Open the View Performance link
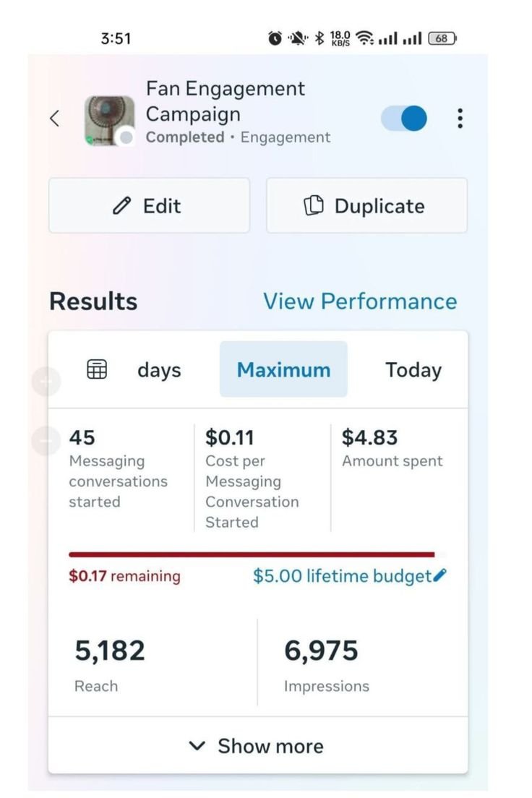 pyautogui.click(x=359, y=301)
